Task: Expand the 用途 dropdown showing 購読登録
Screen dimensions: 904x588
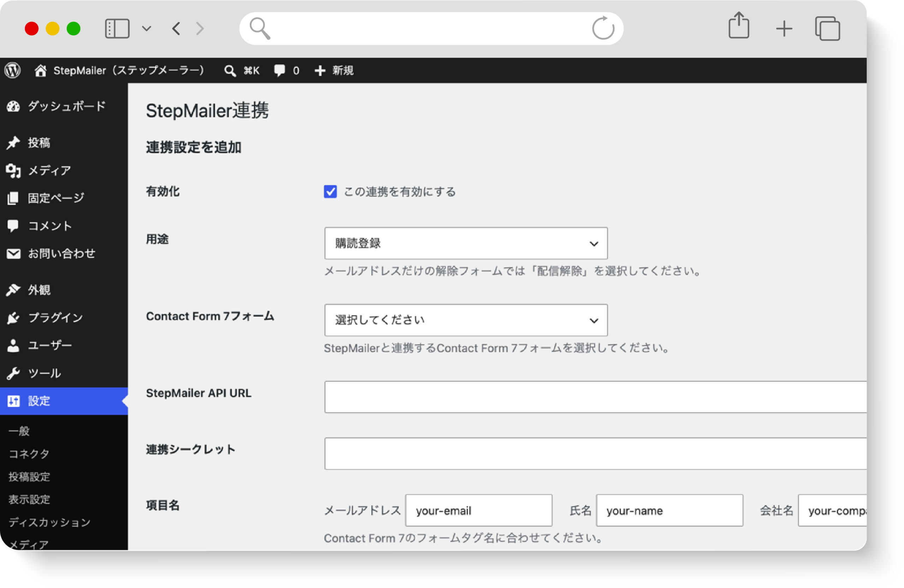Action: pos(466,243)
